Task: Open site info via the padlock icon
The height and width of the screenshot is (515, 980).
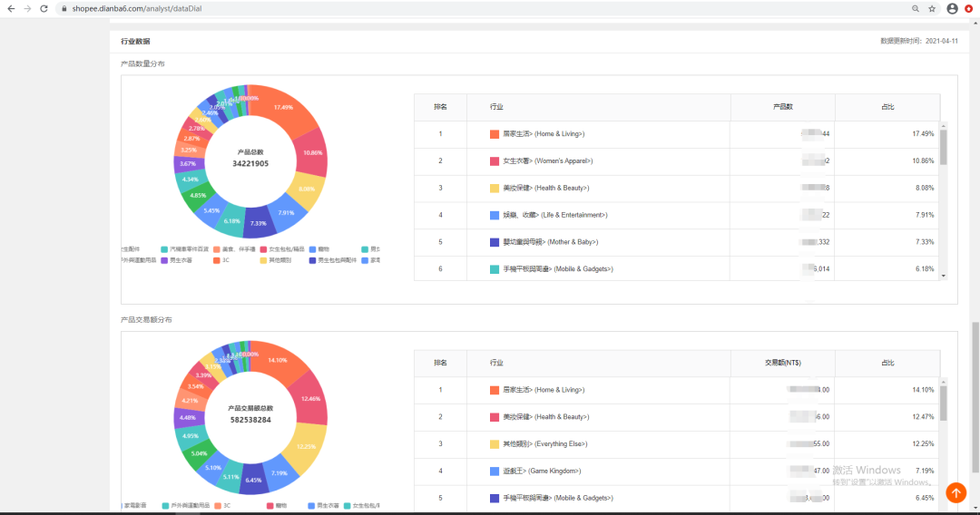Action: pyautogui.click(x=64, y=9)
